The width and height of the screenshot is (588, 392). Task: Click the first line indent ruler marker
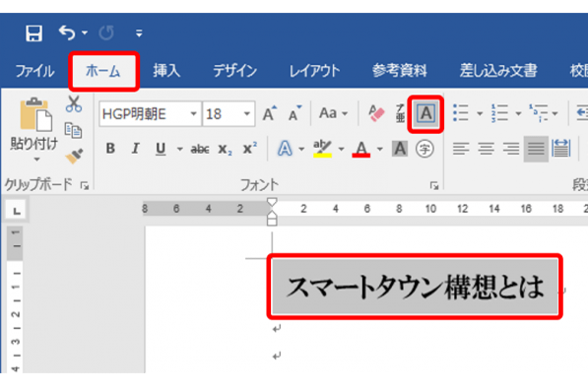click(x=272, y=203)
